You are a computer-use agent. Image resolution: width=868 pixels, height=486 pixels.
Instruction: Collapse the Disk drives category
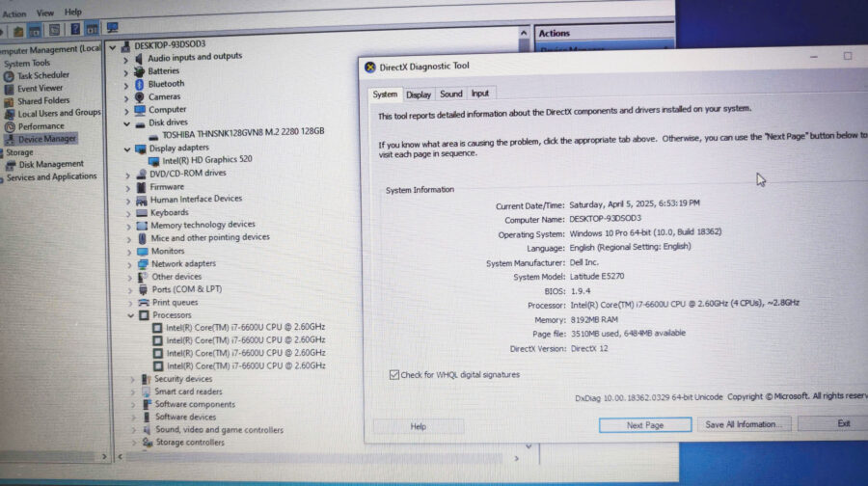(x=126, y=124)
